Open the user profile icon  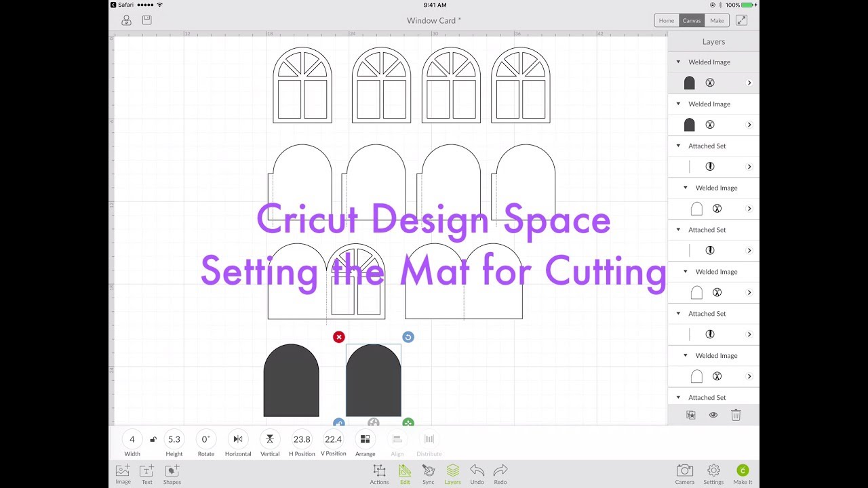click(126, 20)
